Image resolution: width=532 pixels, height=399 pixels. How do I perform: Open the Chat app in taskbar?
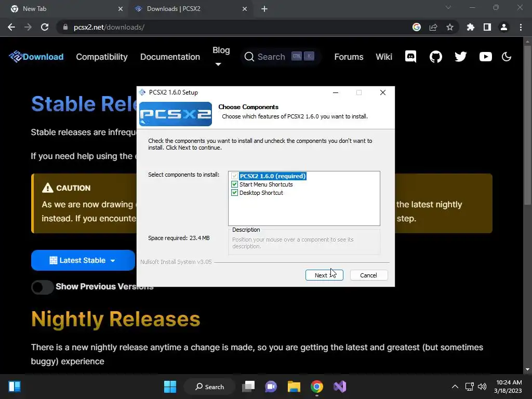(271, 387)
